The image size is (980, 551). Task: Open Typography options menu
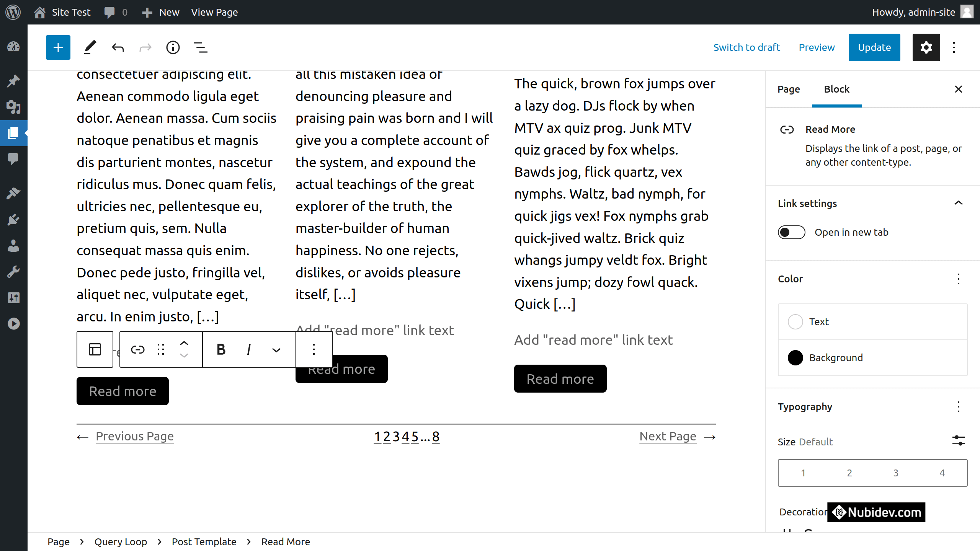[x=958, y=407]
